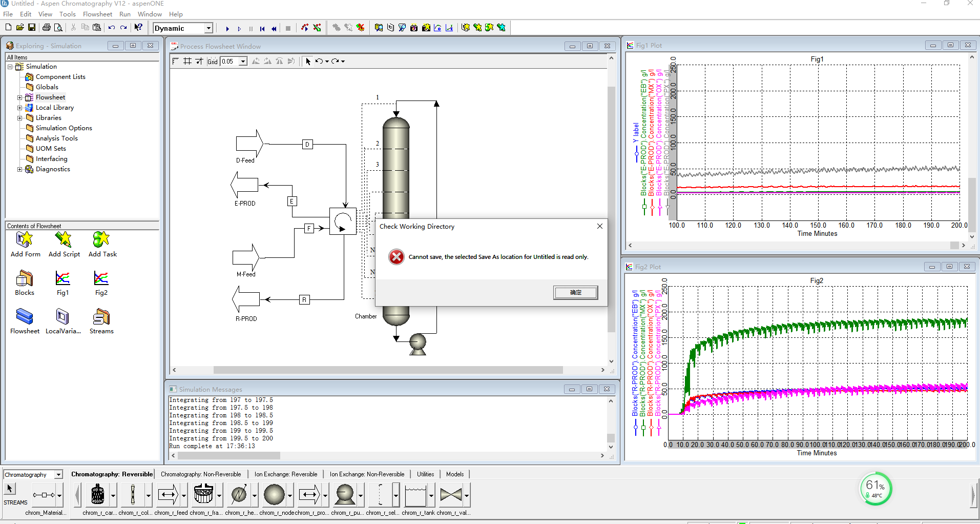Toggle grid display in flowsheet toolbar

pos(187,61)
